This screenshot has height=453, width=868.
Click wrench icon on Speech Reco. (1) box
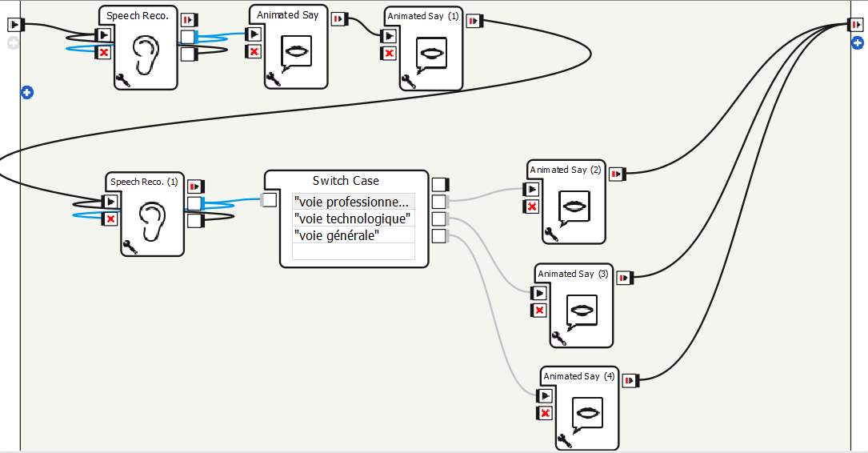pos(130,247)
